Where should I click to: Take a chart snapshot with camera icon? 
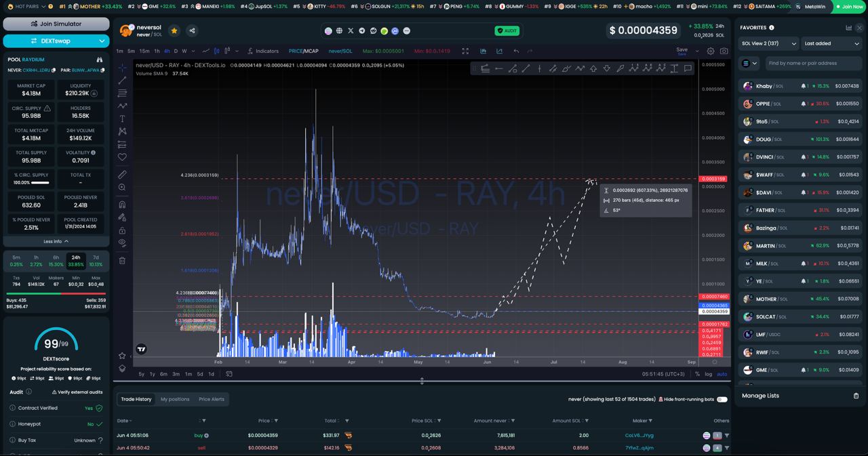click(724, 51)
